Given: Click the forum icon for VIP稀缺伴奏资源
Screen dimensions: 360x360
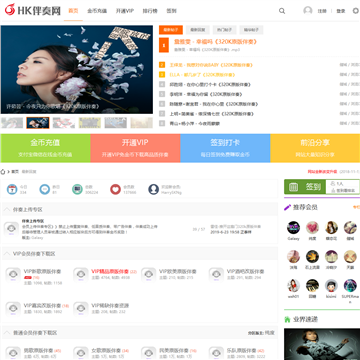Looking at the screenshot, I should tap(81, 309).
